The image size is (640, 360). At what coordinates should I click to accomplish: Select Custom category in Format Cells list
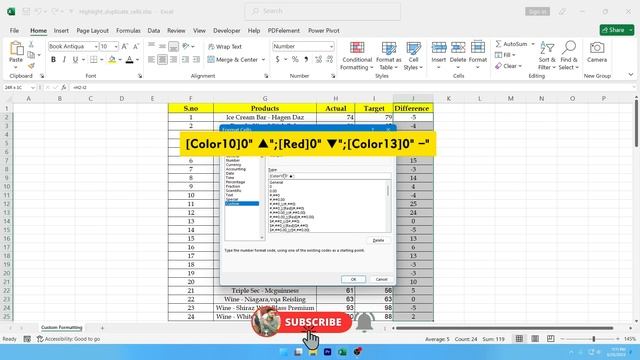tap(242, 203)
